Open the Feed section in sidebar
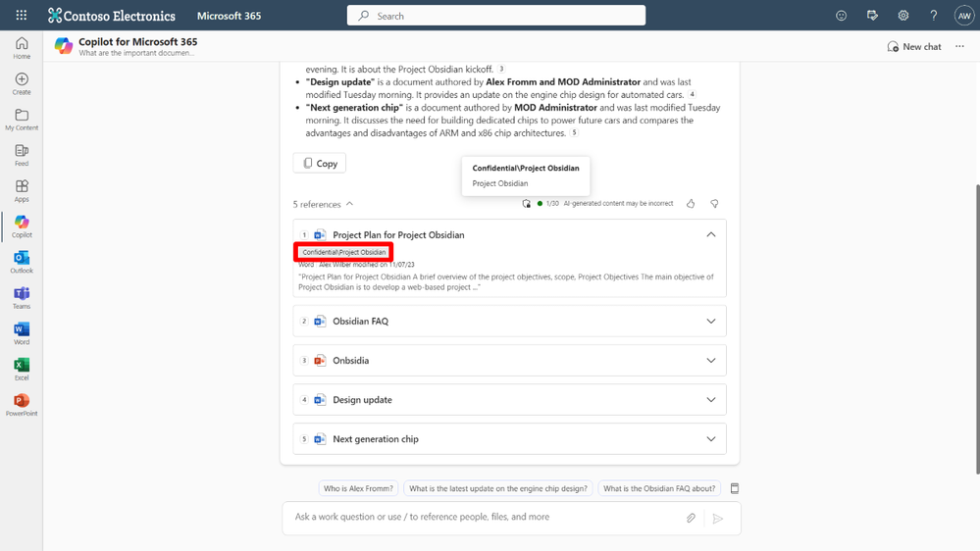Image resolution: width=980 pixels, height=551 pixels. click(x=22, y=155)
